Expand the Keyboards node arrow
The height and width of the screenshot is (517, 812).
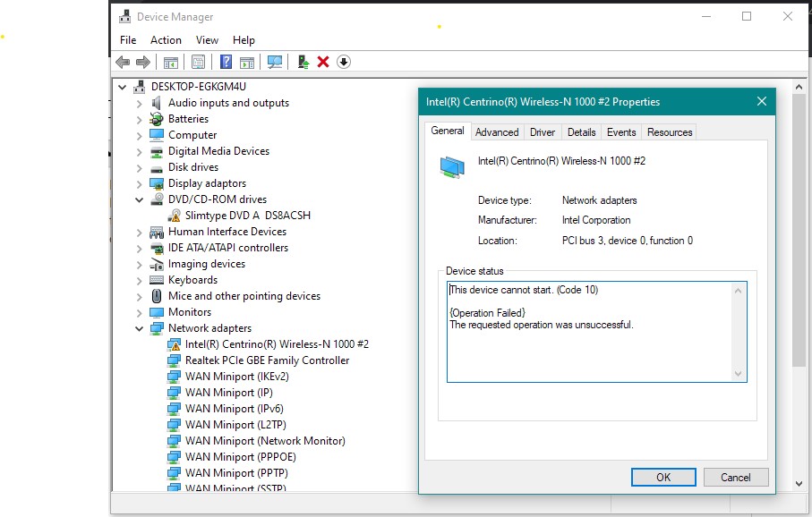click(139, 281)
